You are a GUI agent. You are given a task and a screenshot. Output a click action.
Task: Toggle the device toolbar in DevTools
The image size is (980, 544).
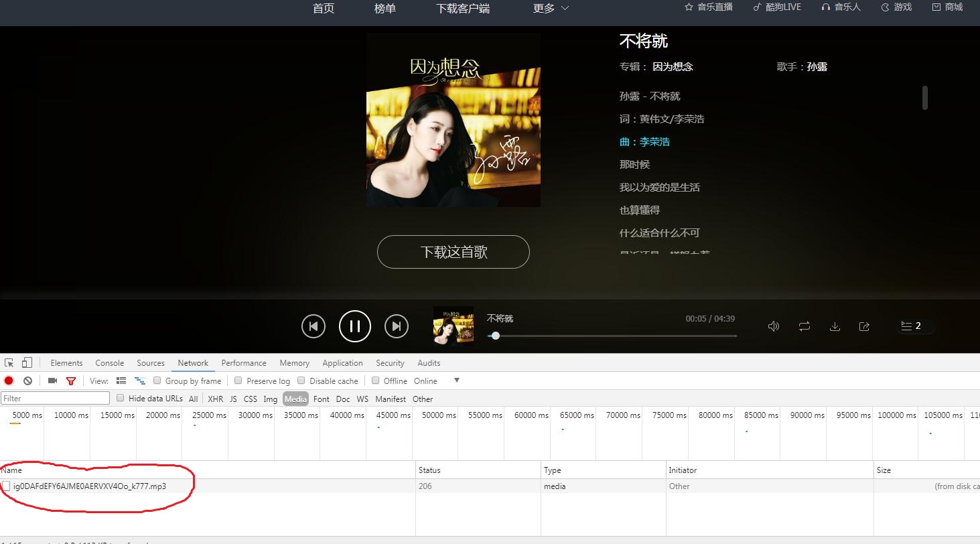(x=27, y=362)
